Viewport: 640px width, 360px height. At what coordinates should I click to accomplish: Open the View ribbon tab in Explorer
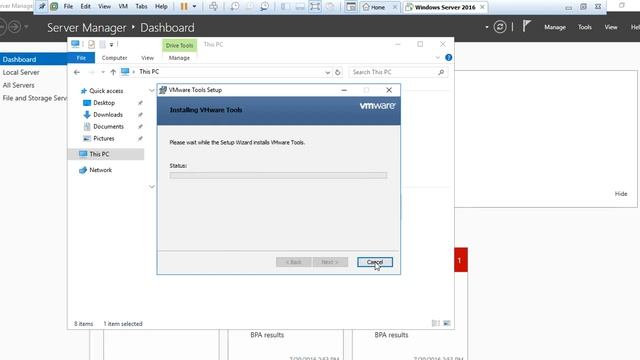tap(147, 58)
